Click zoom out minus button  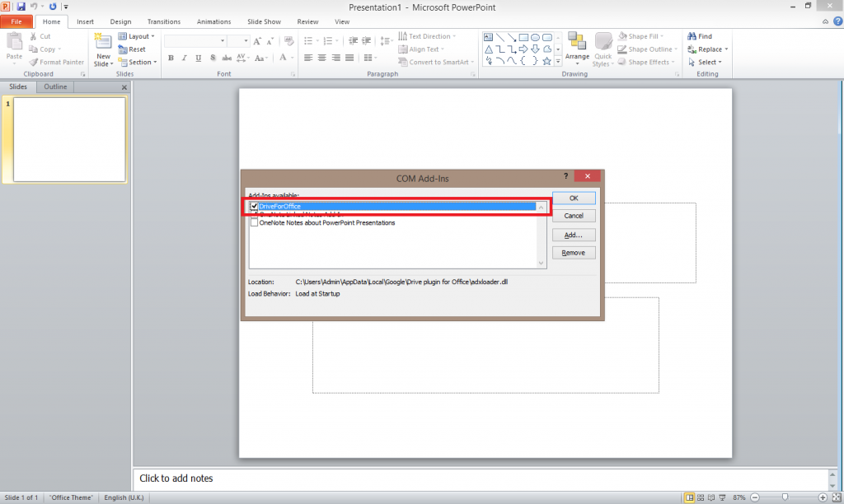[755, 497]
